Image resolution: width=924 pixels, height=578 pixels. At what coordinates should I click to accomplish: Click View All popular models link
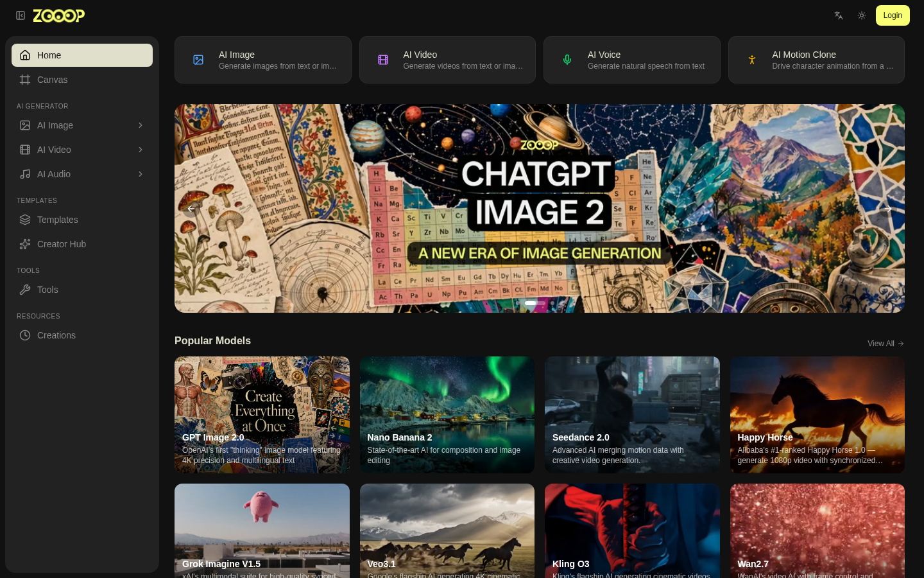(x=886, y=344)
